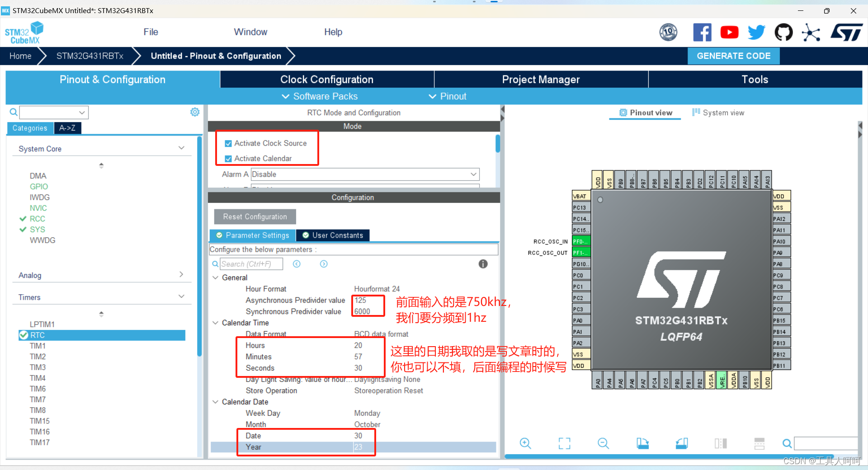Click the ST logo icon
Image resolution: width=868 pixels, height=470 pixels.
[x=846, y=33]
